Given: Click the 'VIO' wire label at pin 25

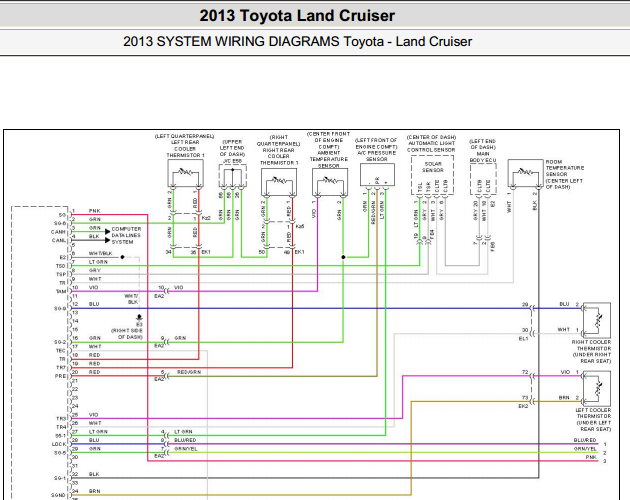Looking at the screenshot, I should coord(94,414).
